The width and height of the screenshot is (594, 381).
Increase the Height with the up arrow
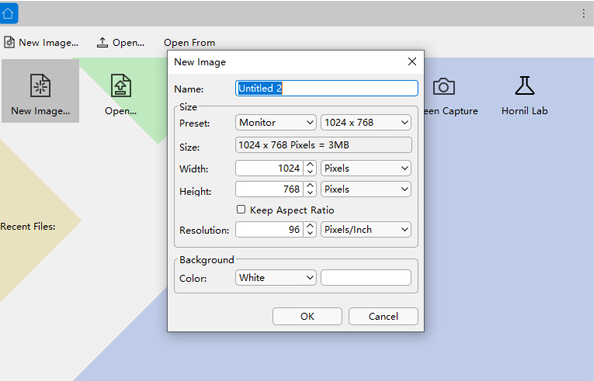click(x=310, y=185)
